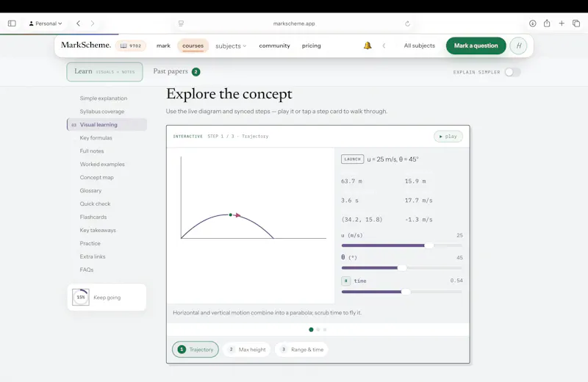
Task: Switch to the Learn tab
Action: pyautogui.click(x=104, y=71)
